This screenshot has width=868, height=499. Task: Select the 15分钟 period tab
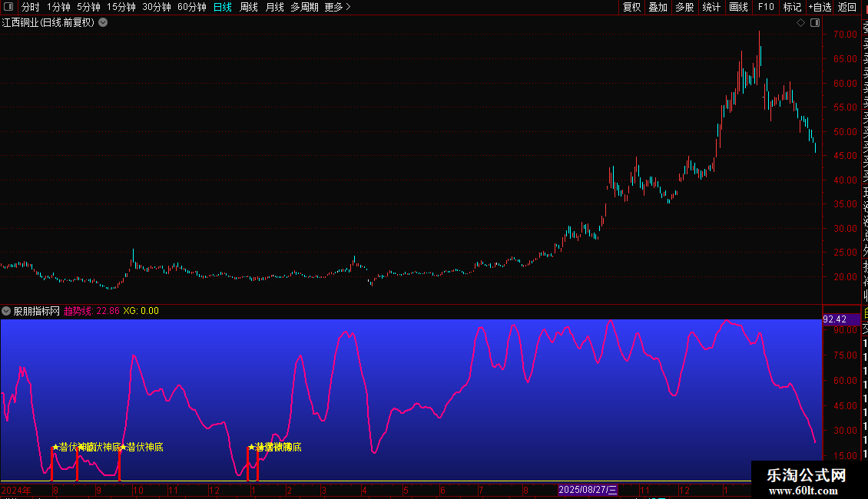coord(121,7)
